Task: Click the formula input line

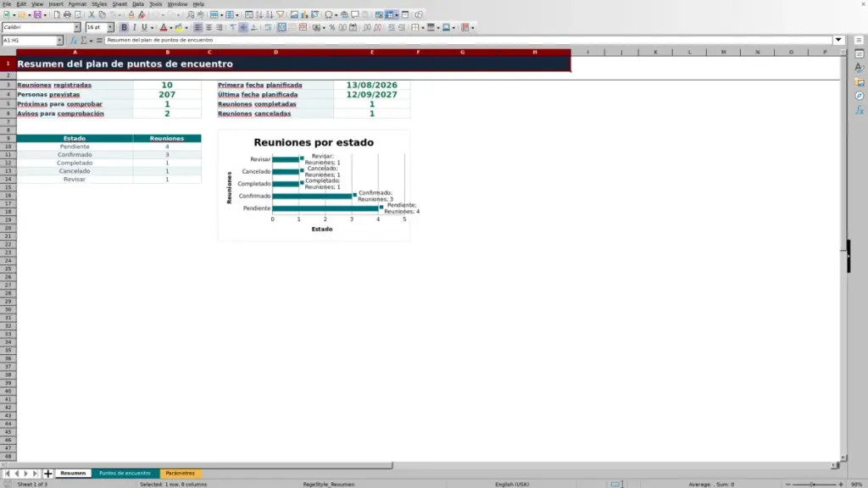Action: pyautogui.click(x=468, y=41)
